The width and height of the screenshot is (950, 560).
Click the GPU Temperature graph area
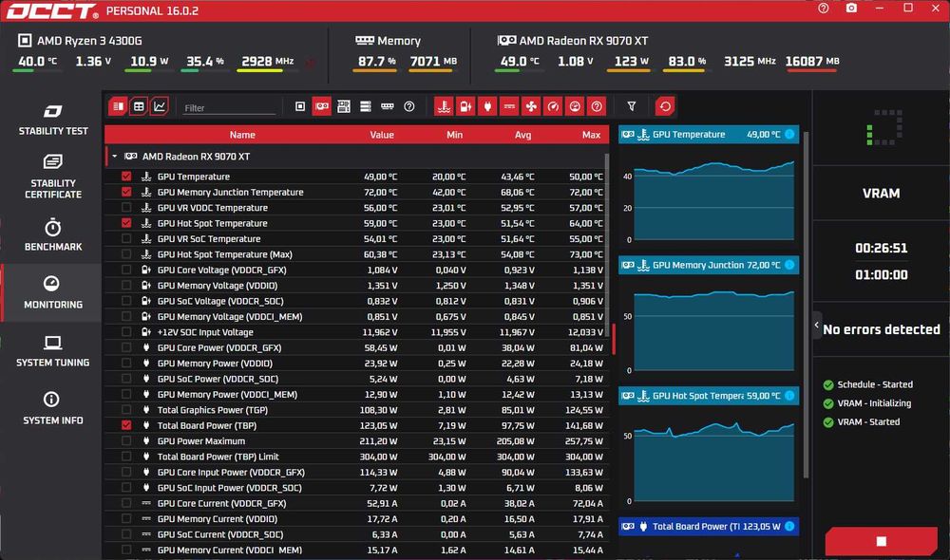tap(713, 201)
